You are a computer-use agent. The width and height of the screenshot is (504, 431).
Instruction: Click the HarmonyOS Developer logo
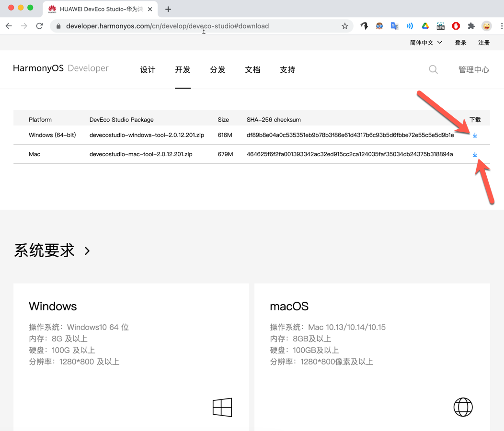tap(61, 68)
